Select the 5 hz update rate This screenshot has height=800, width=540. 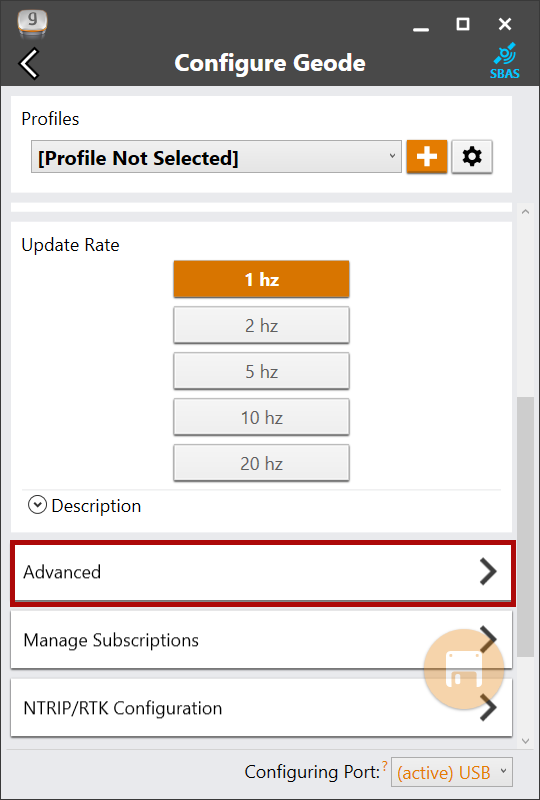pyautogui.click(x=261, y=371)
